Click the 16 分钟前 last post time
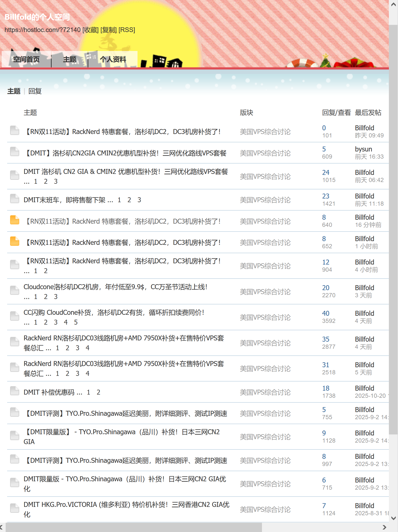 [368, 225]
